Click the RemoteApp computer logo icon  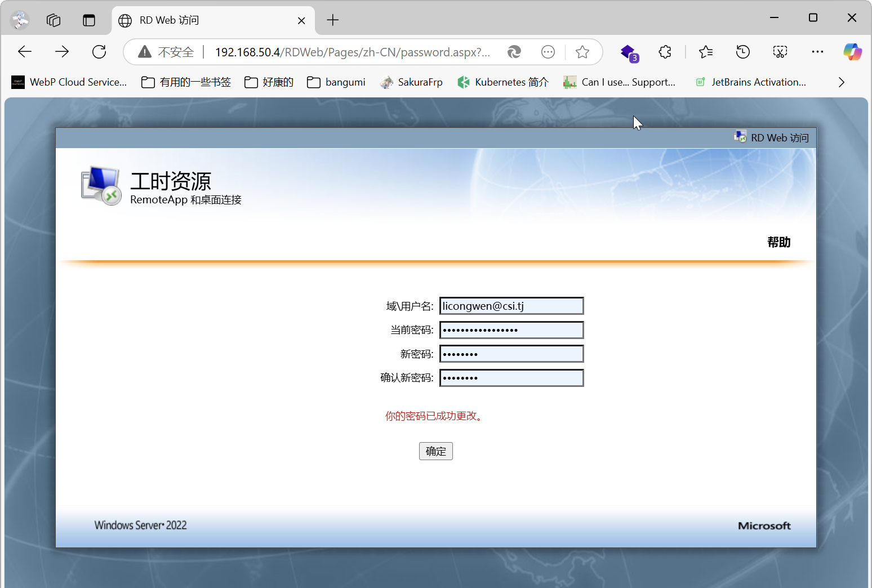pyautogui.click(x=101, y=186)
